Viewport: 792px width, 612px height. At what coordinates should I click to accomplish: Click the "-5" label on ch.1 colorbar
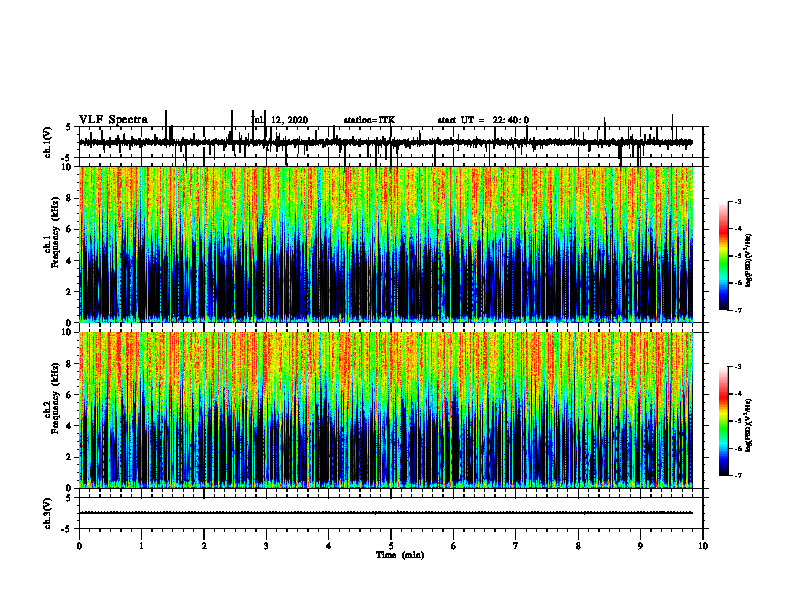(x=737, y=256)
